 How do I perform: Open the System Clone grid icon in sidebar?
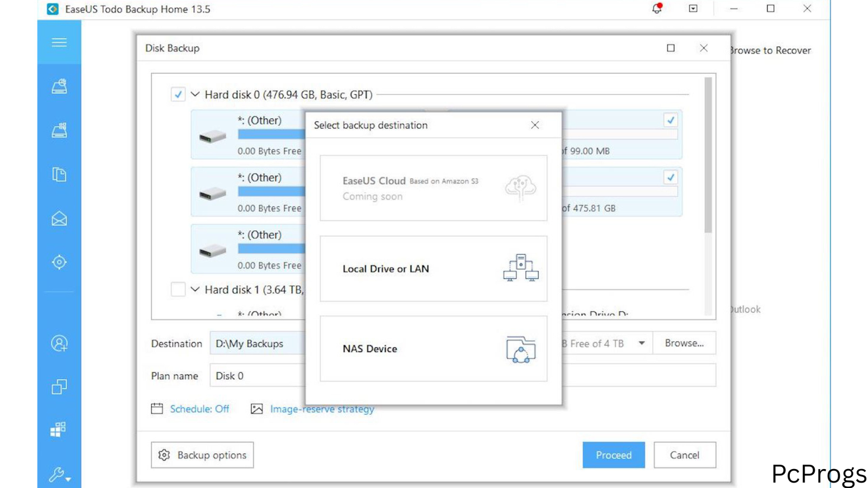click(58, 429)
